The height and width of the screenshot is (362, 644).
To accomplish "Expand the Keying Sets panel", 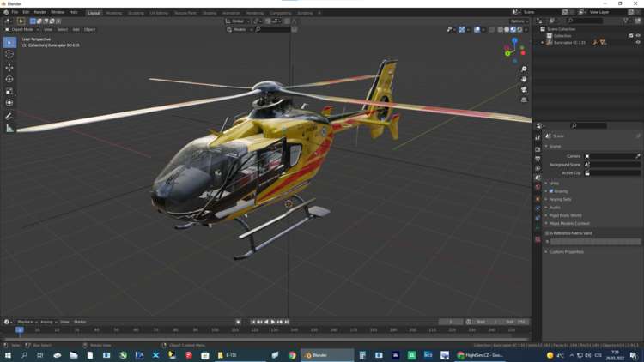I will tap(560, 200).
